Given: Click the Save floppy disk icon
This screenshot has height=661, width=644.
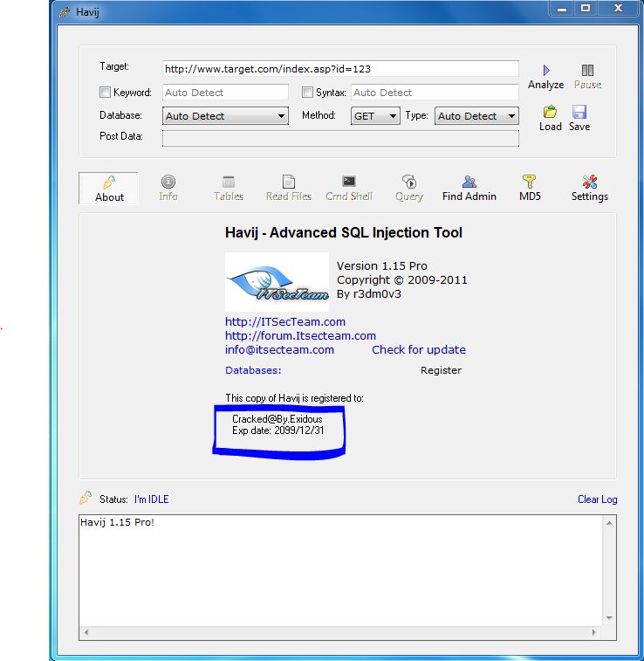Looking at the screenshot, I should [579, 112].
